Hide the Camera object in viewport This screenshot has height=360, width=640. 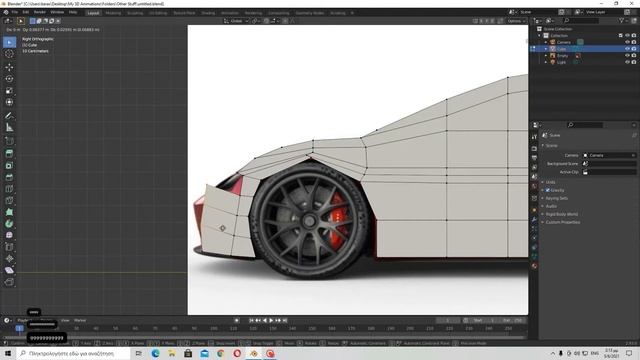[627, 42]
